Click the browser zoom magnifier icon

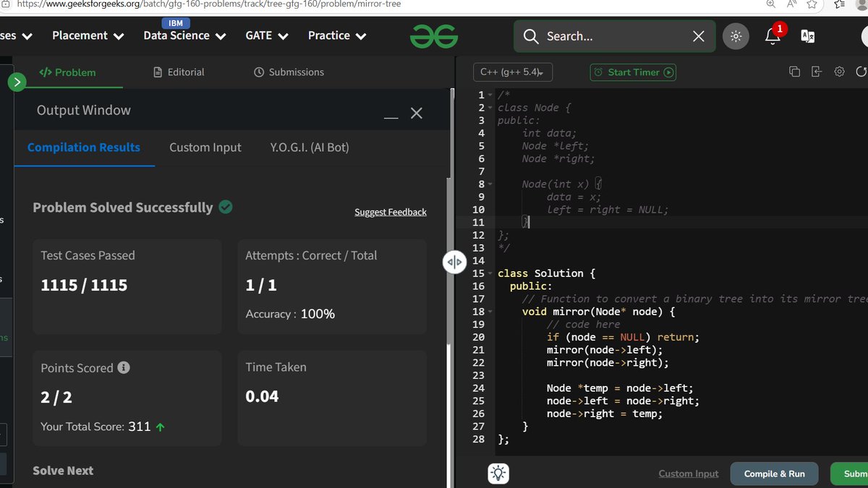(772, 4)
